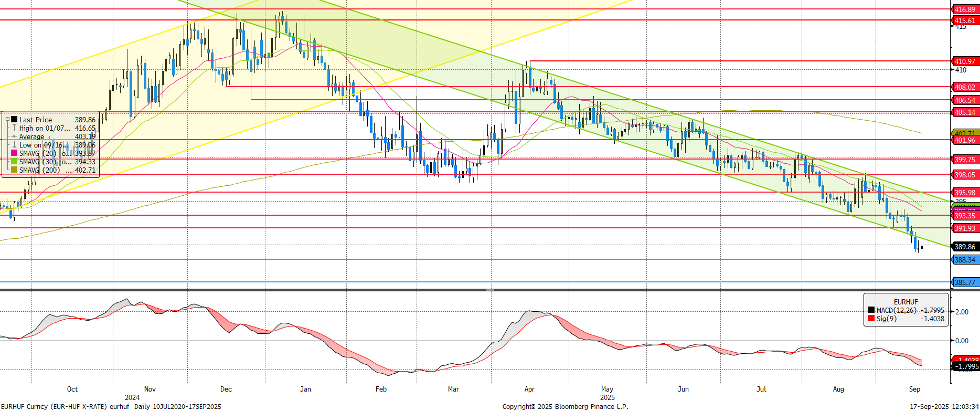Click the 406.54 red price level tag
The image size is (980, 411).
point(965,100)
